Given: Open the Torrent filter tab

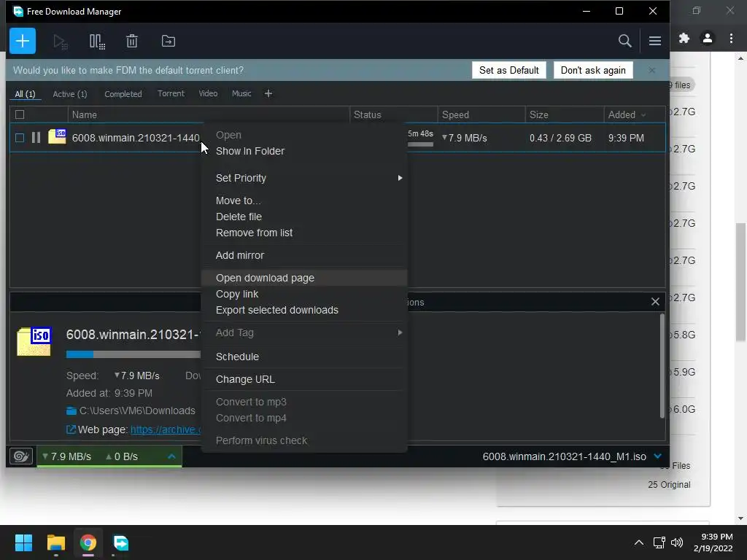Looking at the screenshot, I should click(x=171, y=94).
